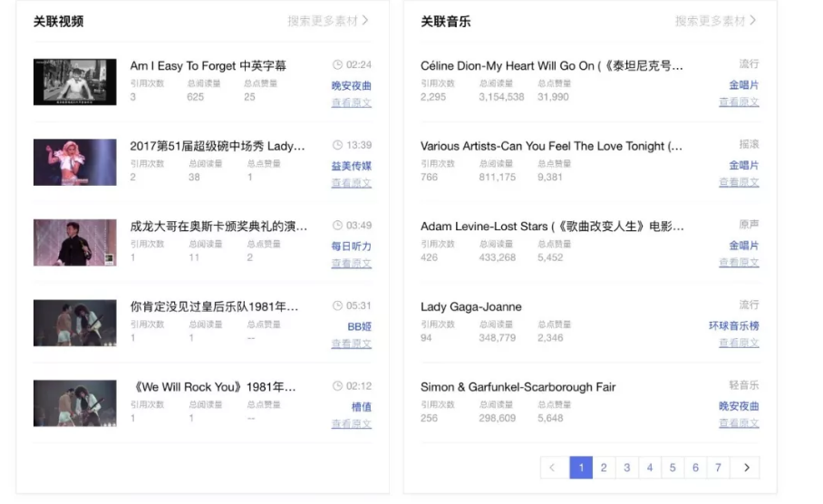The image size is (823, 504).
Task: Click the Lady Gaga Super Bowl video thumbnail
Action: coord(75,162)
